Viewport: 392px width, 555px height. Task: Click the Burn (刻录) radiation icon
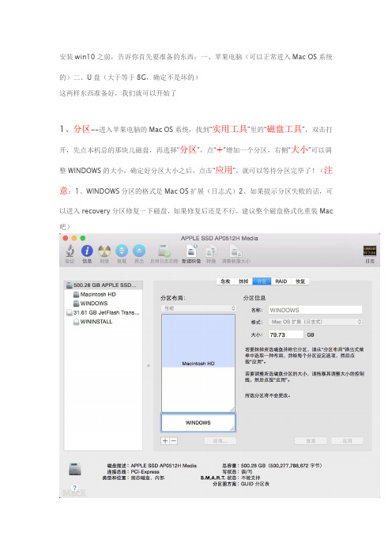[x=104, y=251]
